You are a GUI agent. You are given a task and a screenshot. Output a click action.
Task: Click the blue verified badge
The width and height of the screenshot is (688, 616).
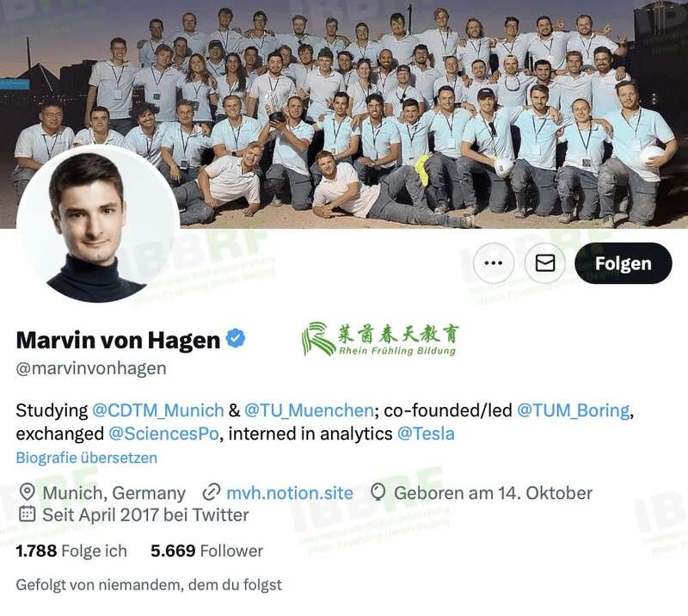(236, 338)
